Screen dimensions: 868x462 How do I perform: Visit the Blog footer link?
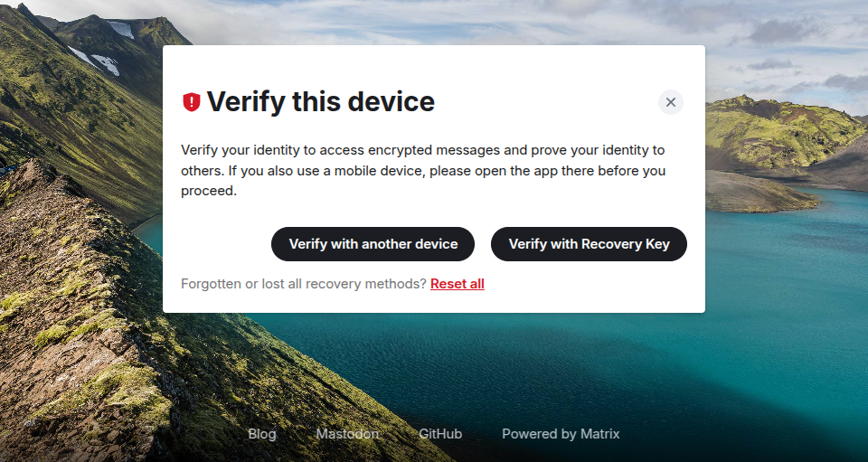[x=262, y=434]
